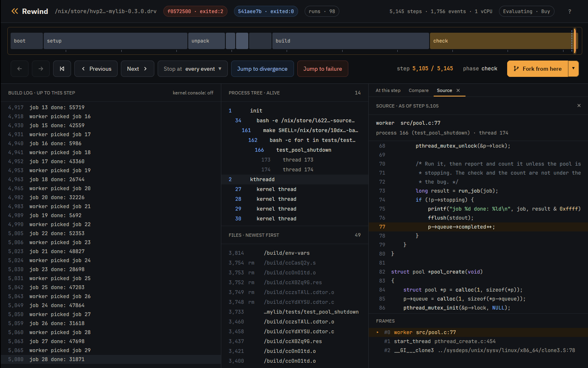Open the Stop at every event dropdown
The image size is (588, 368).
(x=193, y=69)
